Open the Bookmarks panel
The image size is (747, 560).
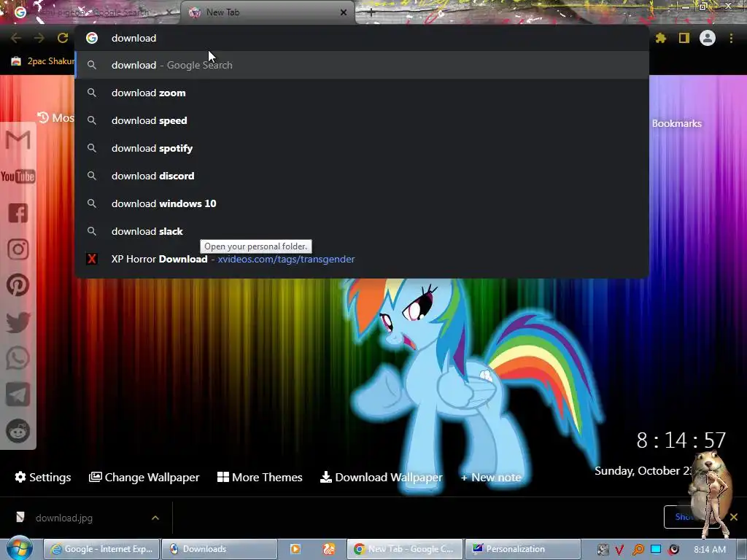tap(676, 123)
